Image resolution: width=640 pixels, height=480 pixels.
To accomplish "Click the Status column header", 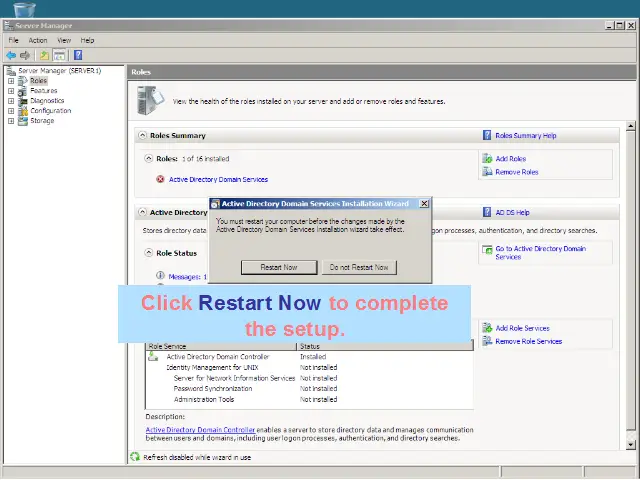I will (x=385, y=346).
